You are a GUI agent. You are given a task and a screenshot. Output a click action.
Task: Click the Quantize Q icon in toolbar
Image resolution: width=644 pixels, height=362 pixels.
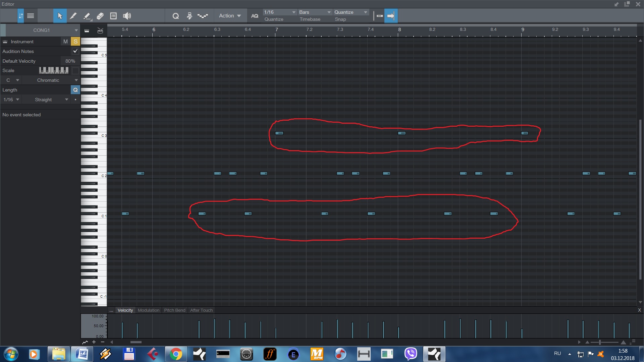tap(175, 16)
